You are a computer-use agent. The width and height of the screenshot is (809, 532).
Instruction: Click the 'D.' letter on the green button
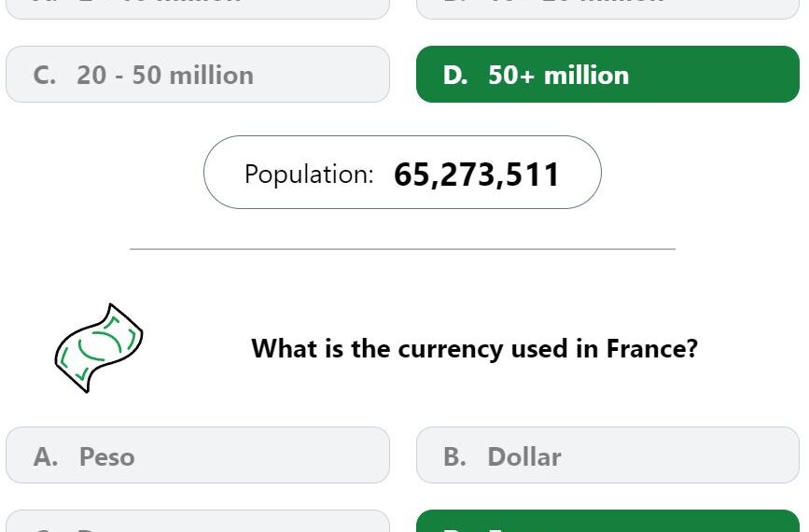point(455,76)
